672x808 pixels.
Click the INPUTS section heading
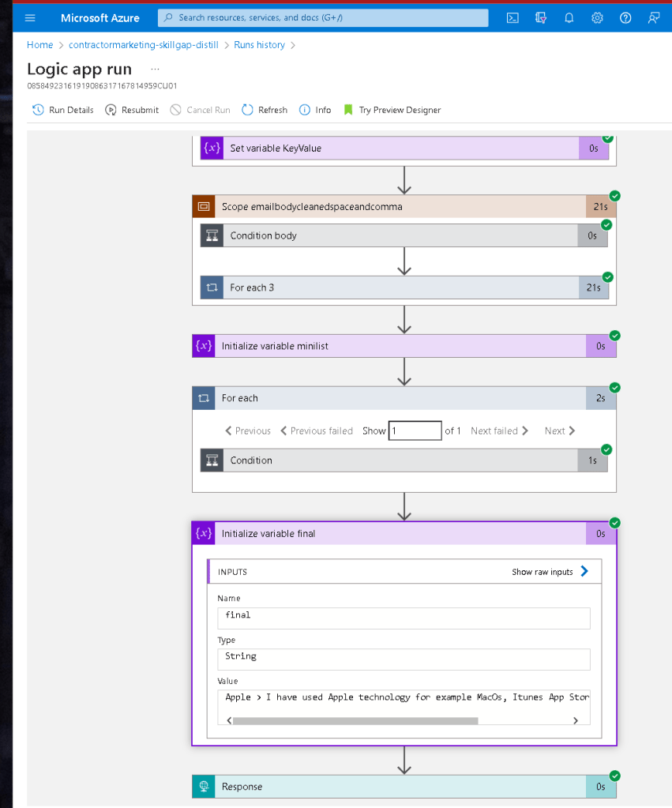(x=232, y=572)
